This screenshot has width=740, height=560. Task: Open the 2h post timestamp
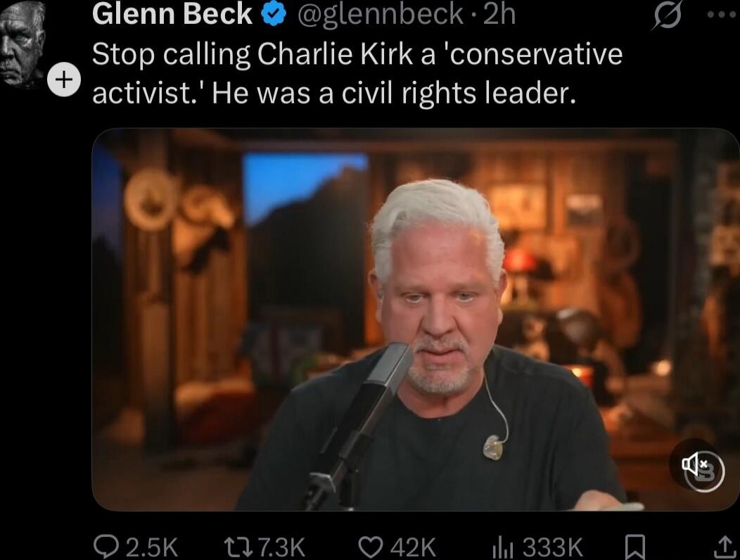499,14
